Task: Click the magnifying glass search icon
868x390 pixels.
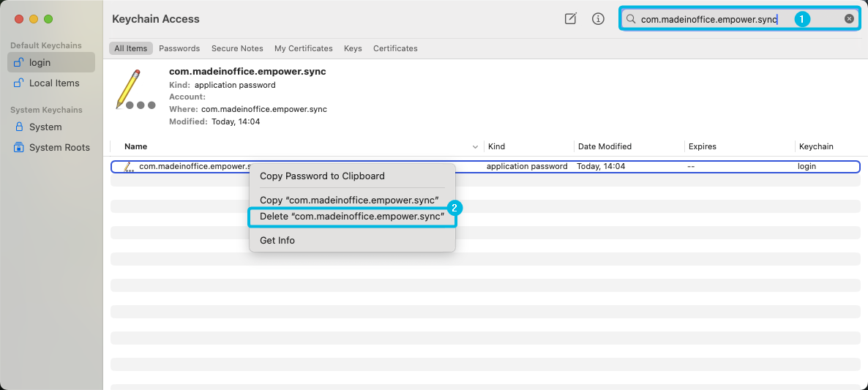Action: tap(631, 19)
